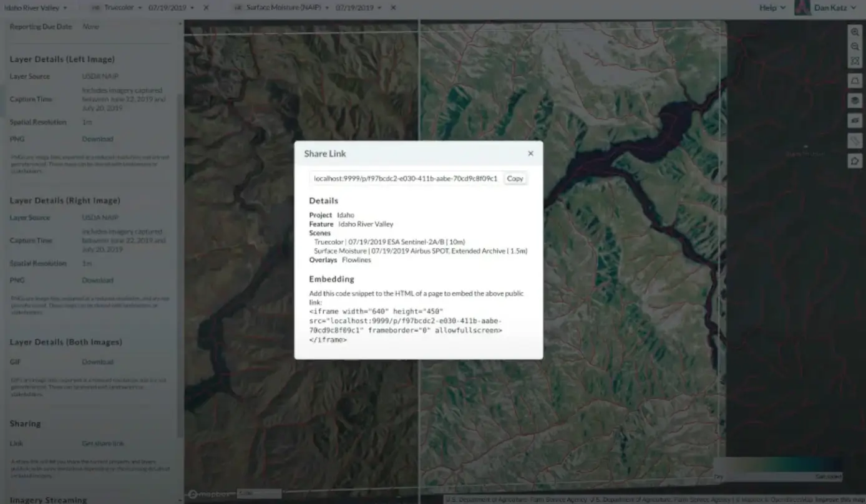Image resolution: width=866 pixels, height=504 pixels.
Task: Click the user avatar image
Action: tap(802, 7)
